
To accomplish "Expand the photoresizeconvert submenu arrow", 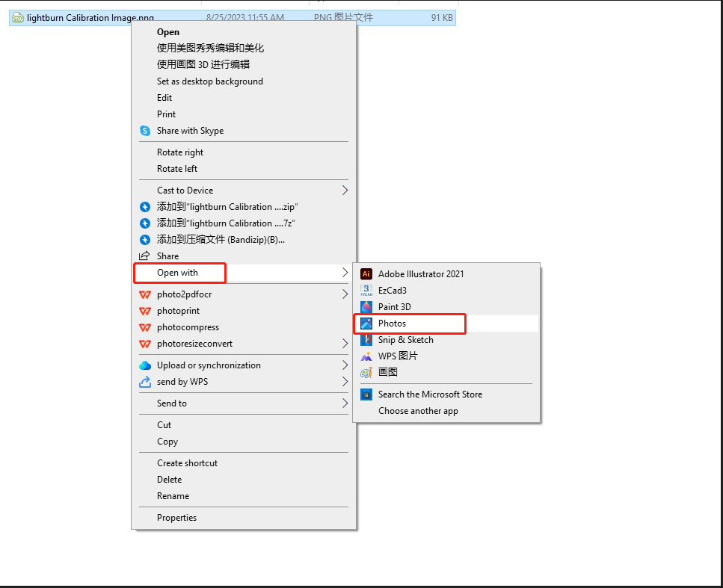I will point(345,344).
